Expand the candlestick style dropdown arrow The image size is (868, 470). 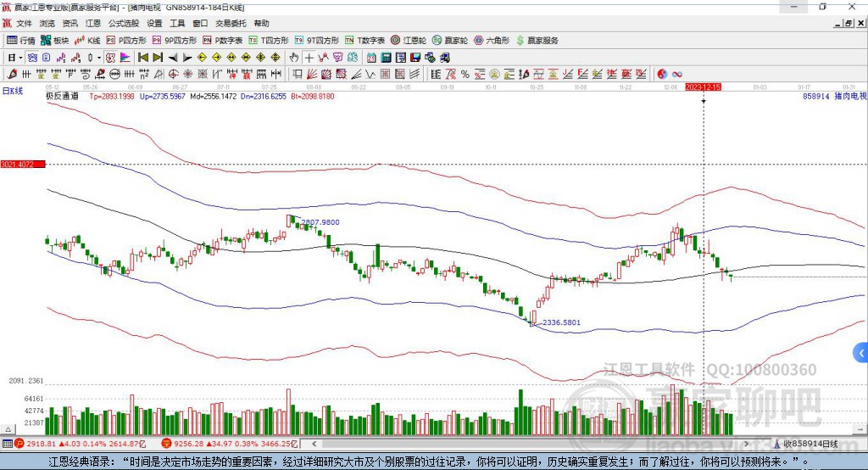99,58
